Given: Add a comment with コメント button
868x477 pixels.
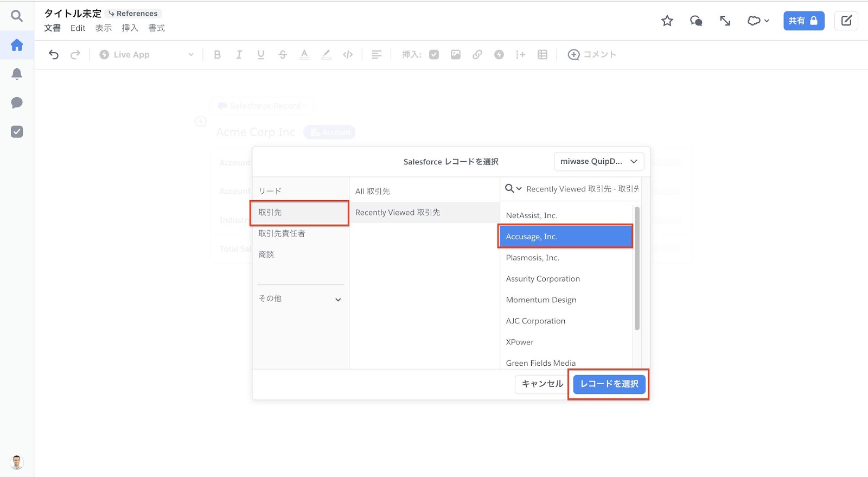Looking at the screenshot, I should [x=592, y=54].
